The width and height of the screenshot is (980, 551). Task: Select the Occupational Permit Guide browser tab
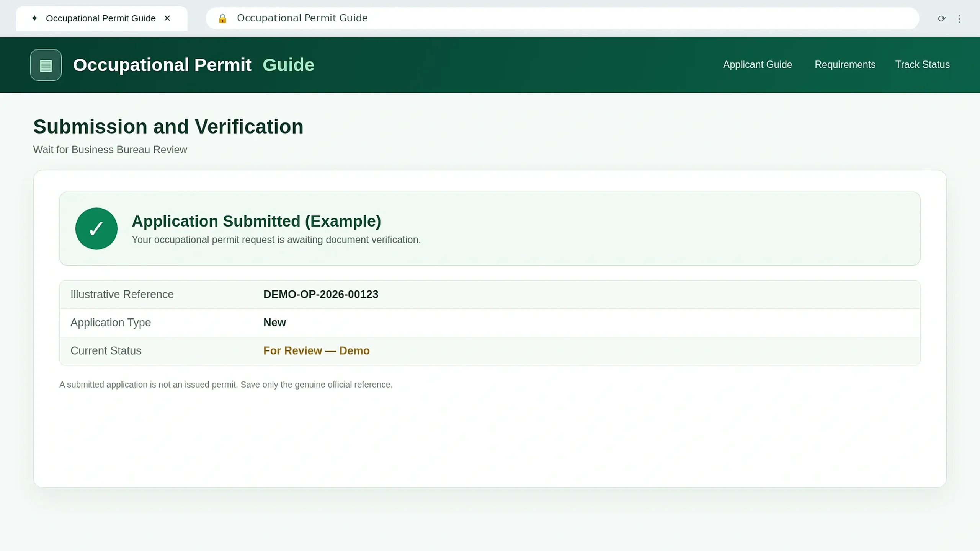click(101, 18)
